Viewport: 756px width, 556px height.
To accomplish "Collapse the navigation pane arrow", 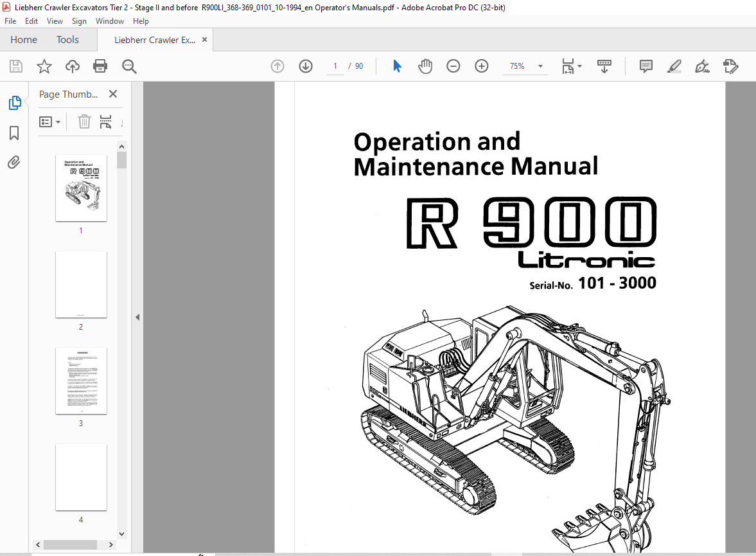I will (x=137, y=317).
